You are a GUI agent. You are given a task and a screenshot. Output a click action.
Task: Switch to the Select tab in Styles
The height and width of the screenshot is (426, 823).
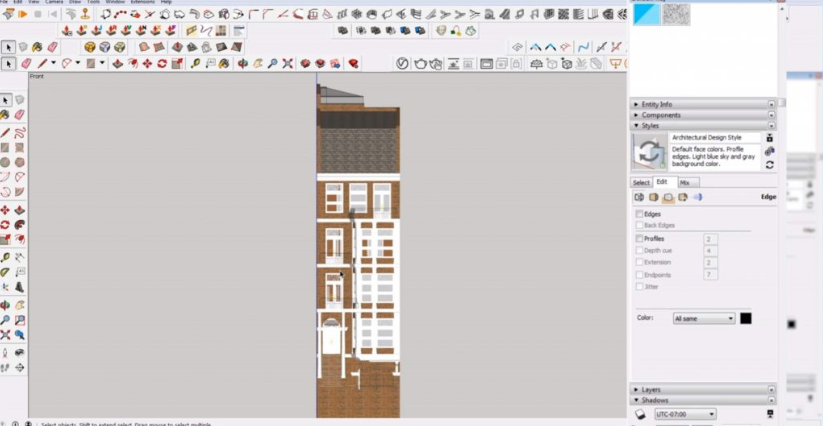(x=641, y=183)
